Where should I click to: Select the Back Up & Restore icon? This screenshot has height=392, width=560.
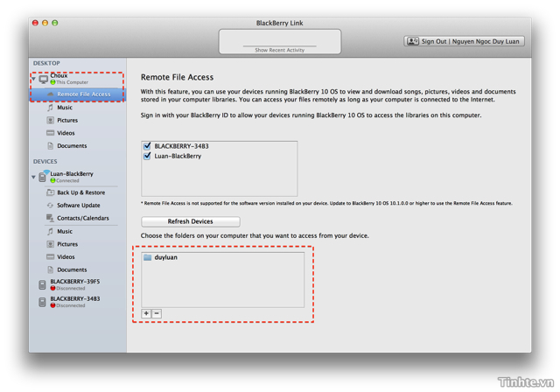click(x=50, y=192)
